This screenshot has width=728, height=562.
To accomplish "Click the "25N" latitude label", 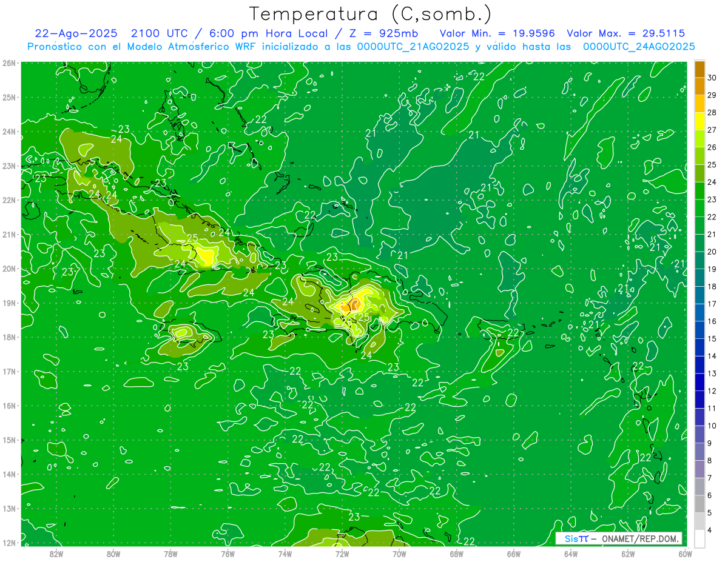I will pyautogui.click(x=9, y=97).
